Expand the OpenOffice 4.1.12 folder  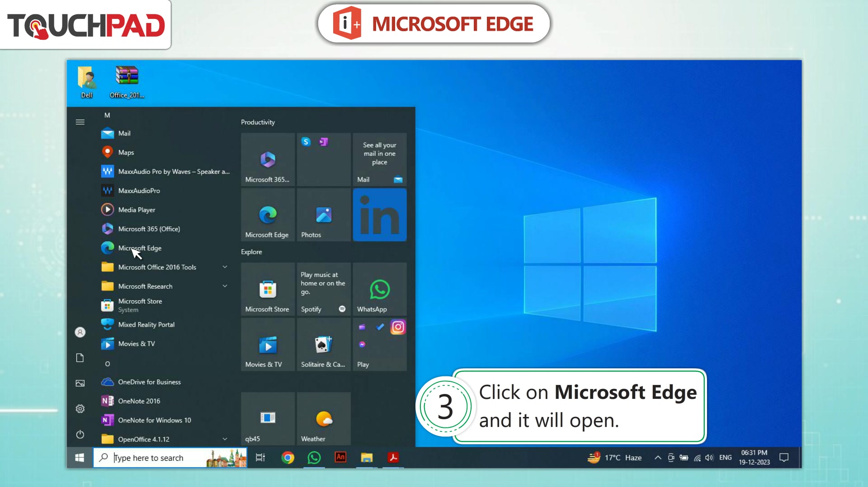pos(165,439)
